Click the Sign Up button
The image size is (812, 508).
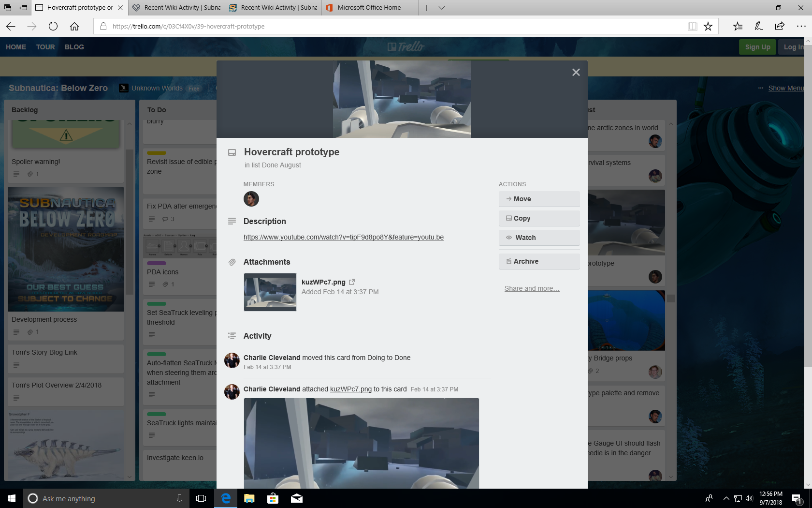pyautogui.click(x=757, y=47)
